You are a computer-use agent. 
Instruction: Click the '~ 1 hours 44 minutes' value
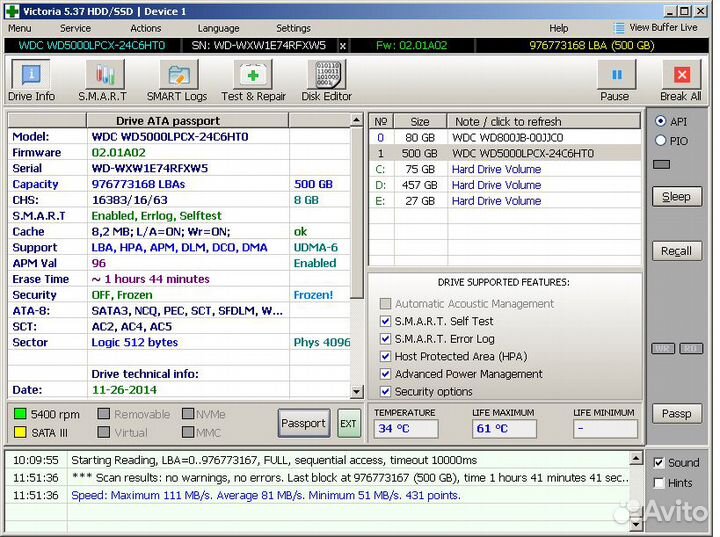[x=151, y=279]
